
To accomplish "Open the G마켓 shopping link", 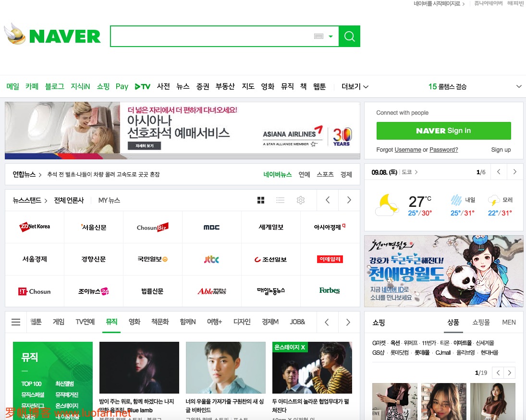I will pyautogui.click(x=379, y=343).
